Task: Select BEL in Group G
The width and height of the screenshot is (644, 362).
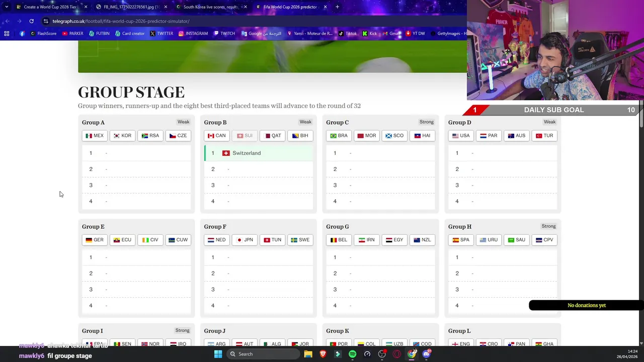Action: 339,240
